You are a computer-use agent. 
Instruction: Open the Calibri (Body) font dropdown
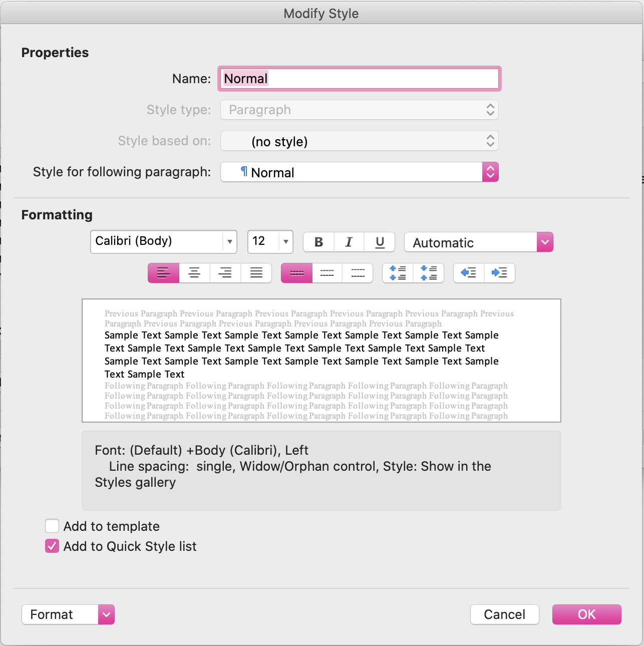tap(229, 242)
